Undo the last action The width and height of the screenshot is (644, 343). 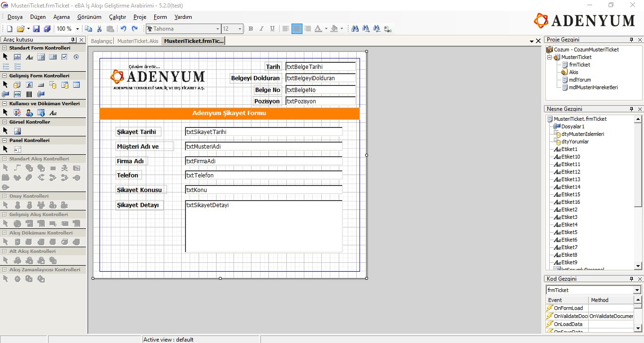tap(124, 29)
